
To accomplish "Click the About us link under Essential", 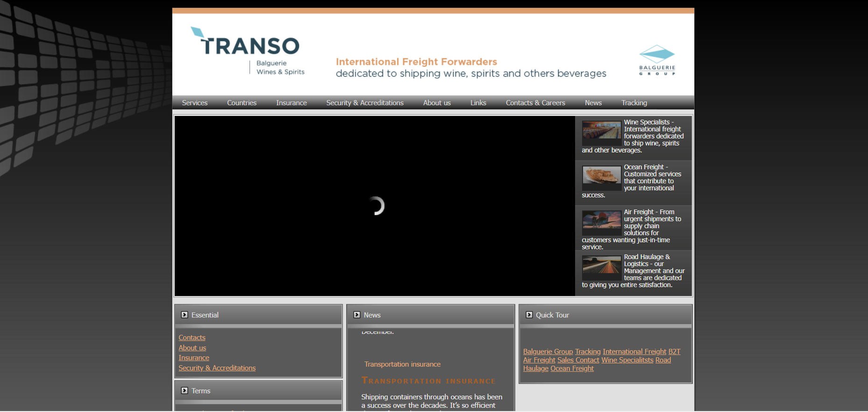I will [192, 348].
